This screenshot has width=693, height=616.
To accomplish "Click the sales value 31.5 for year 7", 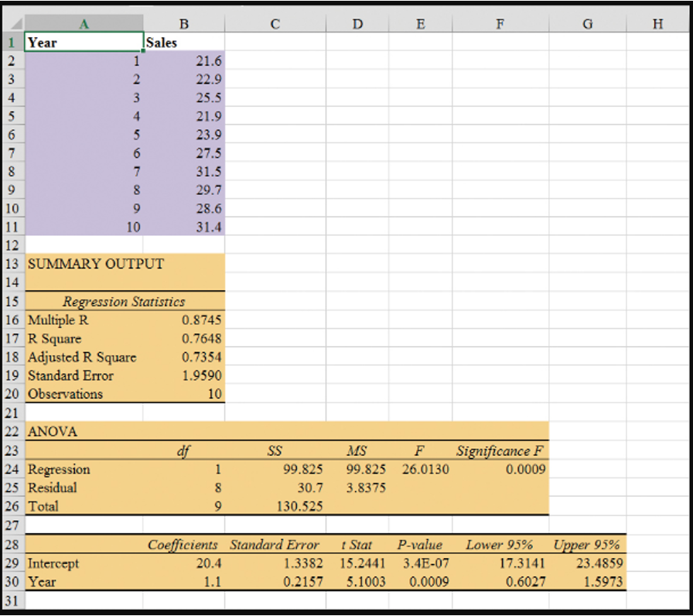I will [183, 171].
